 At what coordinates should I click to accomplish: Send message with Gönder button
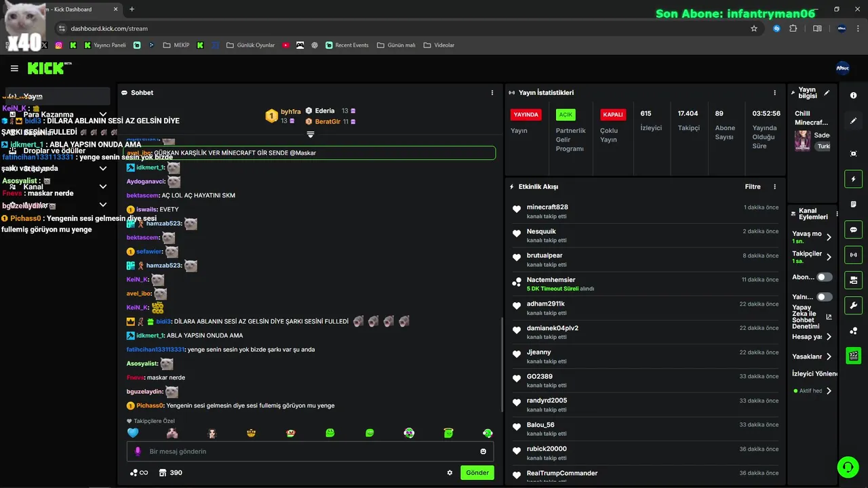477,472
